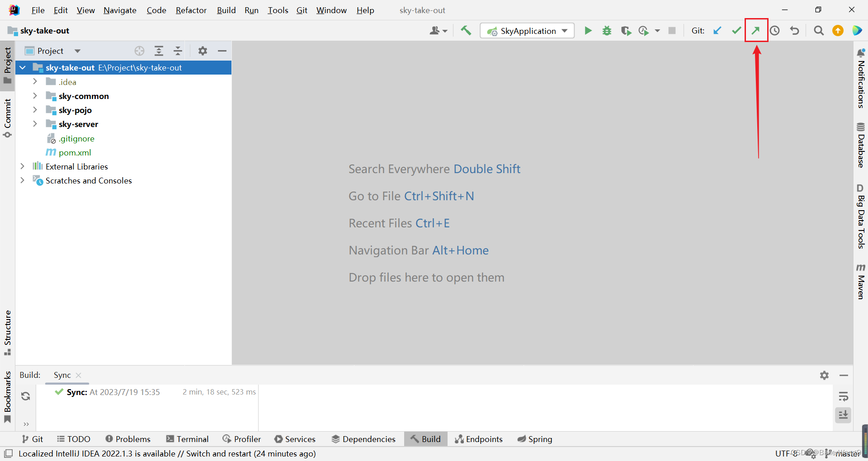The height and width of the screenshot is (461, 868).
Task: Toggle the Project side tool window
Action: (7, 66)
